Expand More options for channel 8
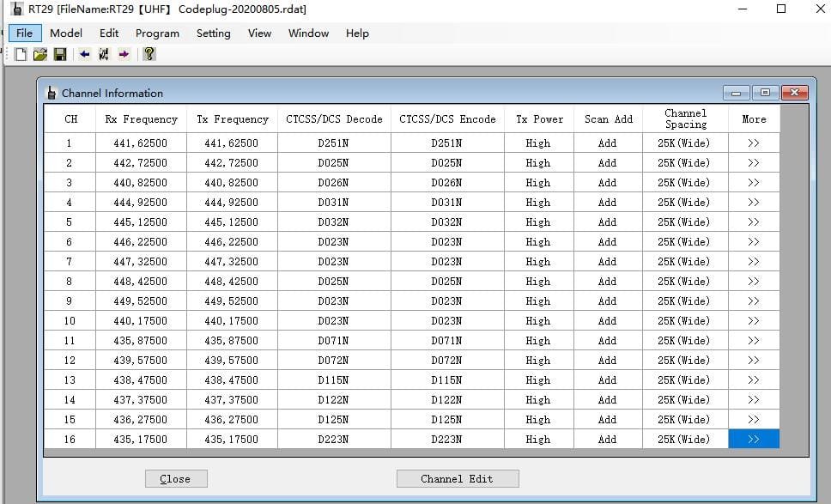The height and width of the screenshot is (504, 831). pyautogui.click(x=753, y=282)
